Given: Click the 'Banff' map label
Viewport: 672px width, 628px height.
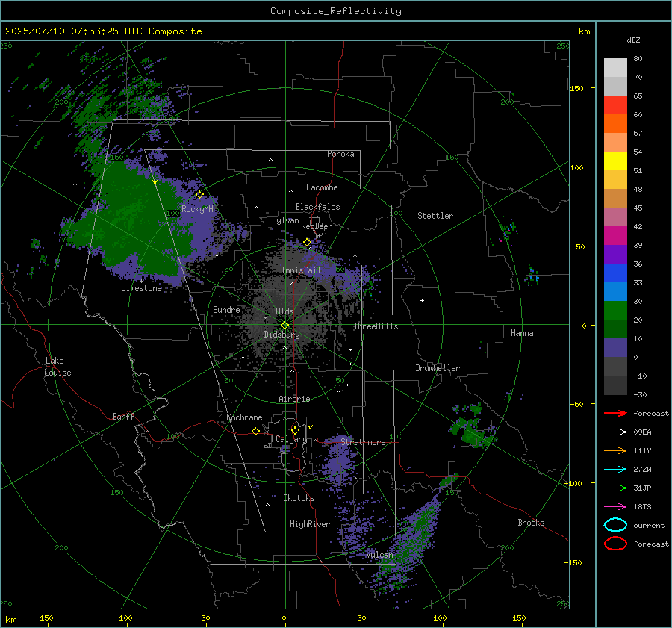Looking at the screenshot, I should pyautogui.click(x=123, y=416).
